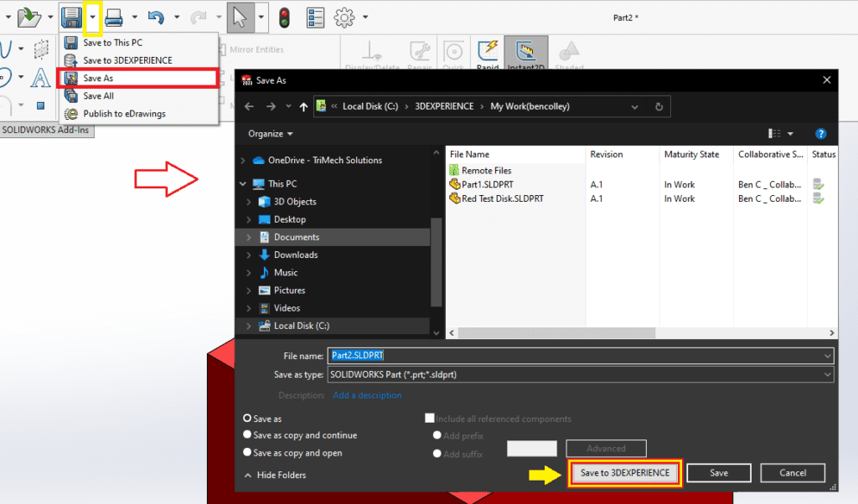Collapse the This PC tree node

pyautogui.click(x=243, y=184)
